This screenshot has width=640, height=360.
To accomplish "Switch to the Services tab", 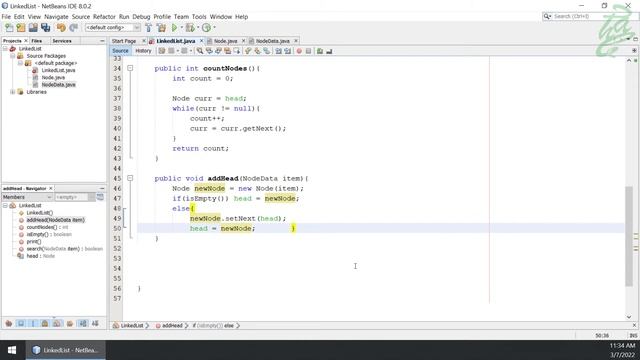I will click(62, 41).
